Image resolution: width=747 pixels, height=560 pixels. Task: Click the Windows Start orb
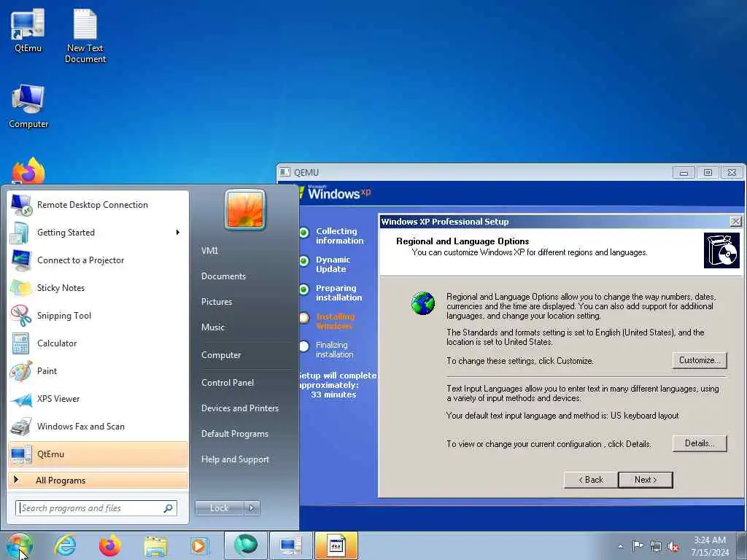point(20,545)
